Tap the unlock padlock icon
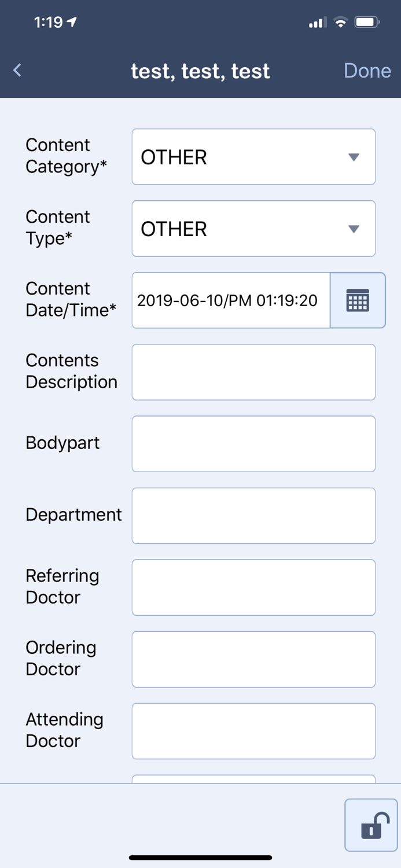 (x=371, y=825)
